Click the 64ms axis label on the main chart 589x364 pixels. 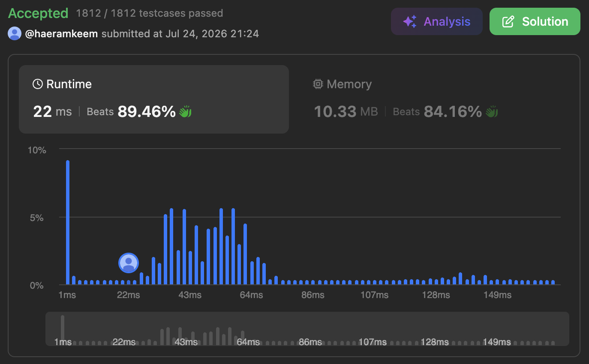(x=251, y=295)
